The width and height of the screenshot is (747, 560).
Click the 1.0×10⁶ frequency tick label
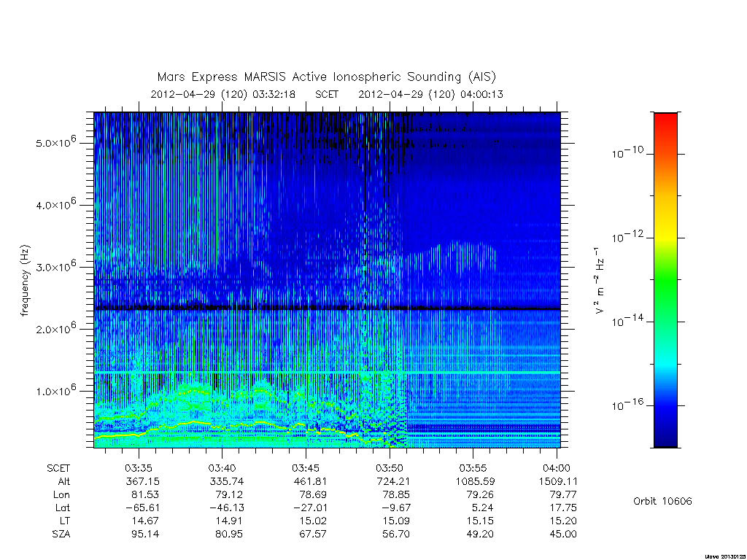55,390
